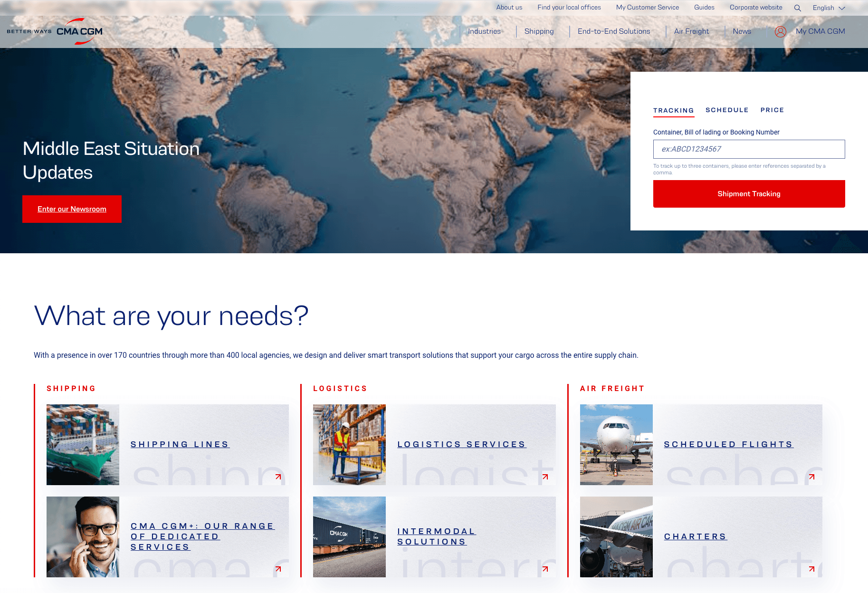Click arrow icon on Logistics Services card
The height and width of the screenshot is (593, 868).
545,477
